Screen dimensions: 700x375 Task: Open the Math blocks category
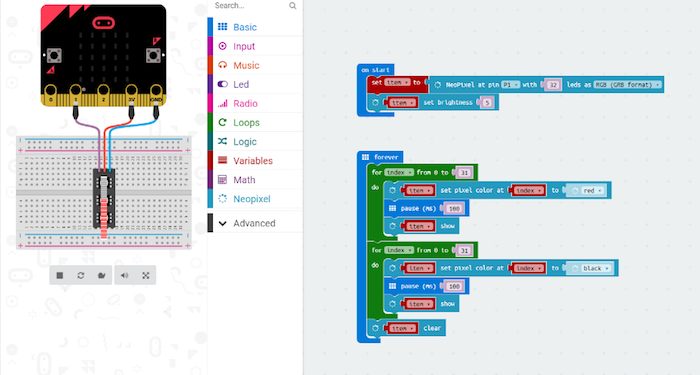[255, 180]
